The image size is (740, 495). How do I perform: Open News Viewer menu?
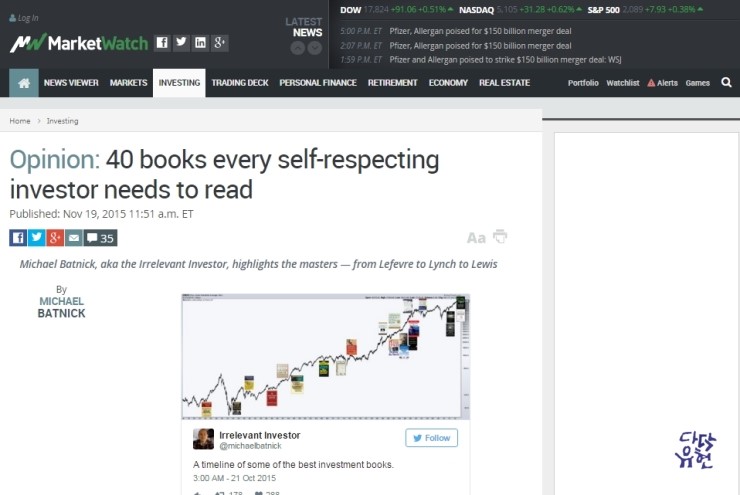click(71, 83)
